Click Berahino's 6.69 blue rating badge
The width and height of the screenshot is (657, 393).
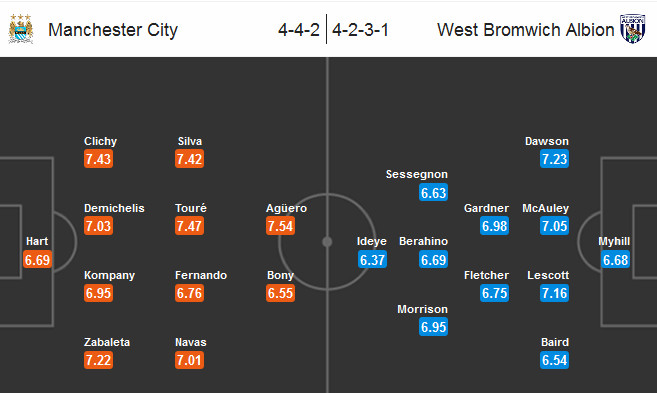(433, 259)
